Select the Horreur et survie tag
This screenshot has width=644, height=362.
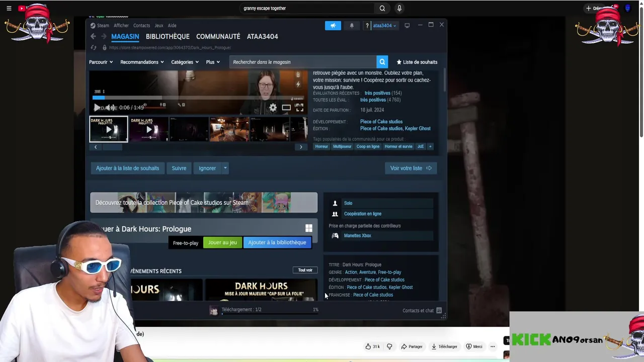(x=398, y=146)
